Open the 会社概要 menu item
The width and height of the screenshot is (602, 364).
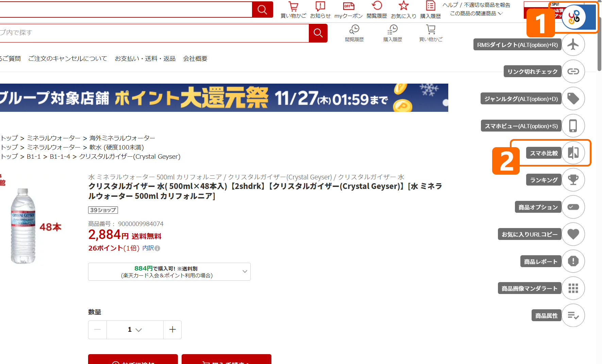point(195,59)
